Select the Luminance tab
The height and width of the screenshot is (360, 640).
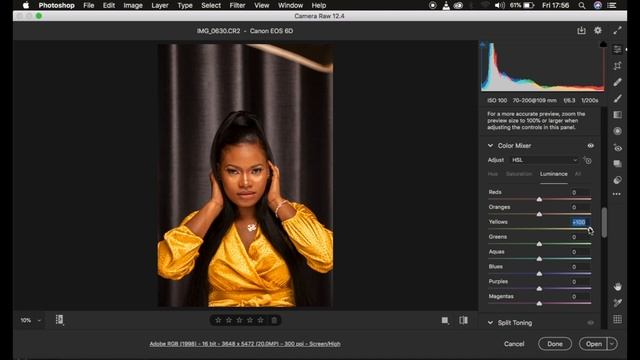tap(553, 174)
